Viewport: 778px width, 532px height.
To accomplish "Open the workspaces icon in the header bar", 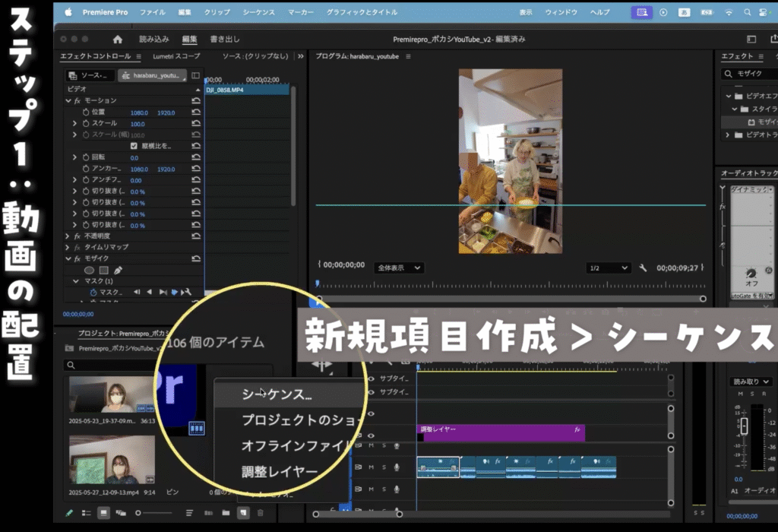I will click(x=751, y=40).
